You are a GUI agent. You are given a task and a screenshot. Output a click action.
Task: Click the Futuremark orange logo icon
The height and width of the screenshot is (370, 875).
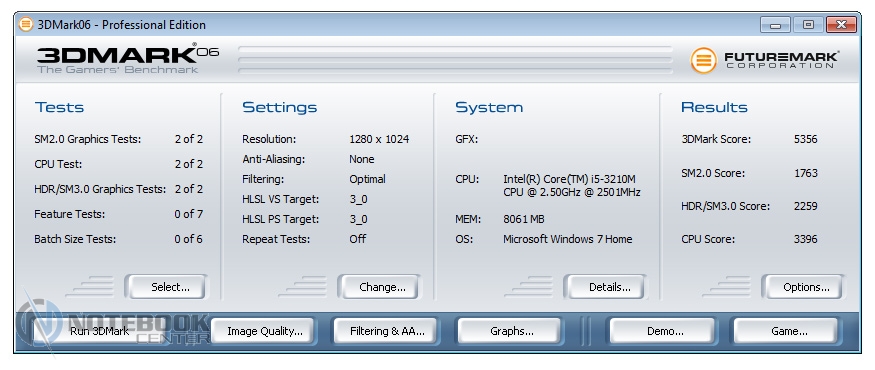click(703, 60)
